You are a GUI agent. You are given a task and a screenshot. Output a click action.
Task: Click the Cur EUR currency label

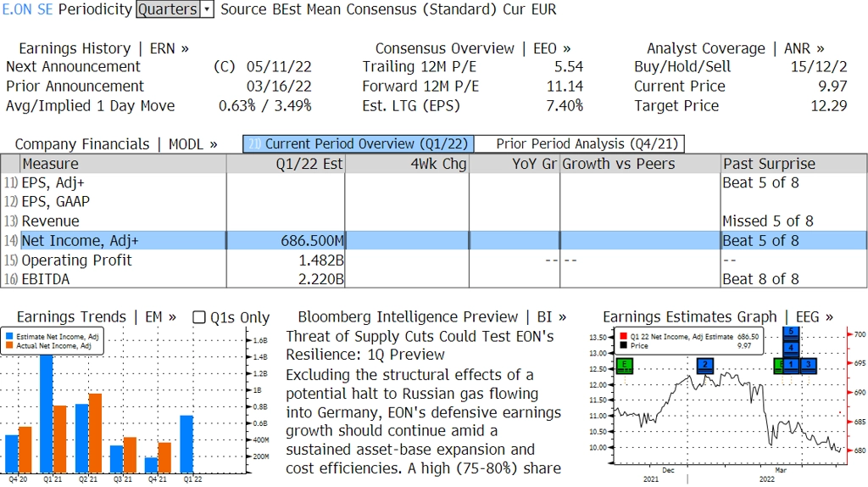tap(530, 9)
